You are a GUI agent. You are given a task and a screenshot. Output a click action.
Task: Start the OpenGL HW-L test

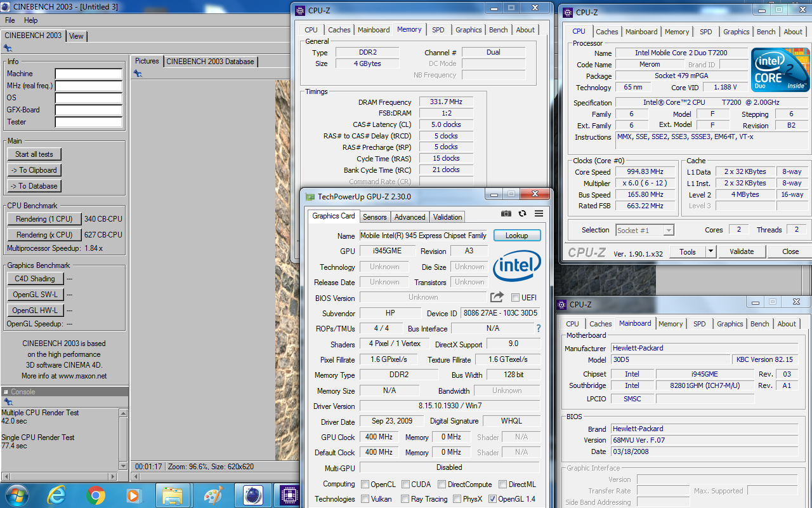35,311
